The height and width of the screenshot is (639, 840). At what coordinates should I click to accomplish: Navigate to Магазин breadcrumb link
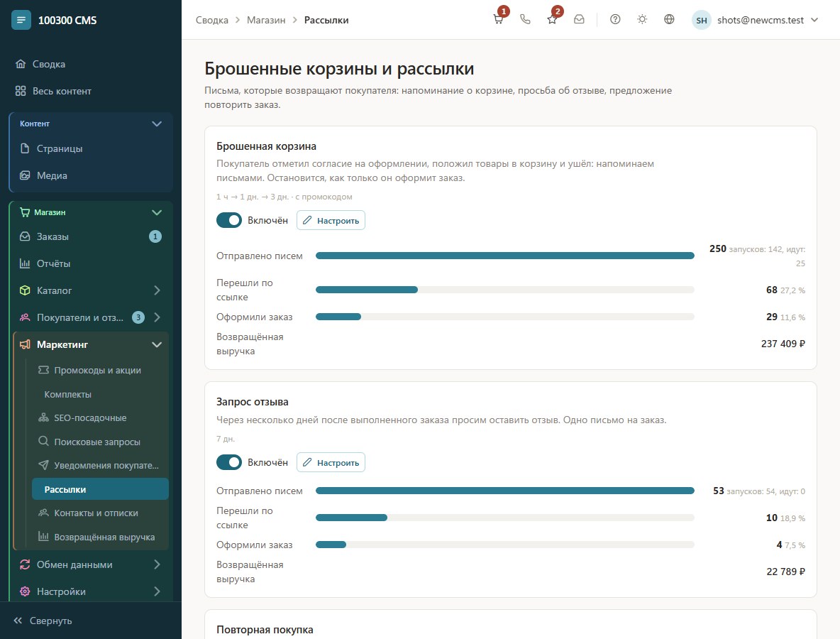coord(266,21)
